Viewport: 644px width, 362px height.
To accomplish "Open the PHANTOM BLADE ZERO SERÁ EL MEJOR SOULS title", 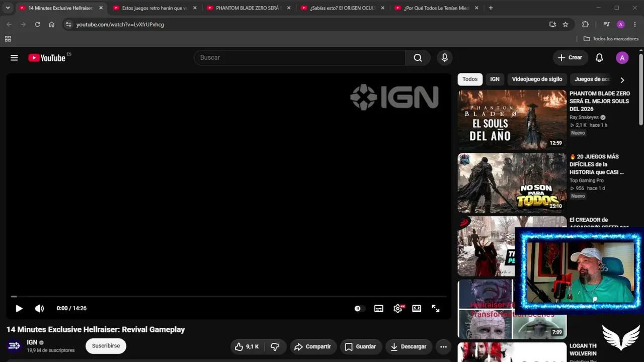I will point(600,101).
